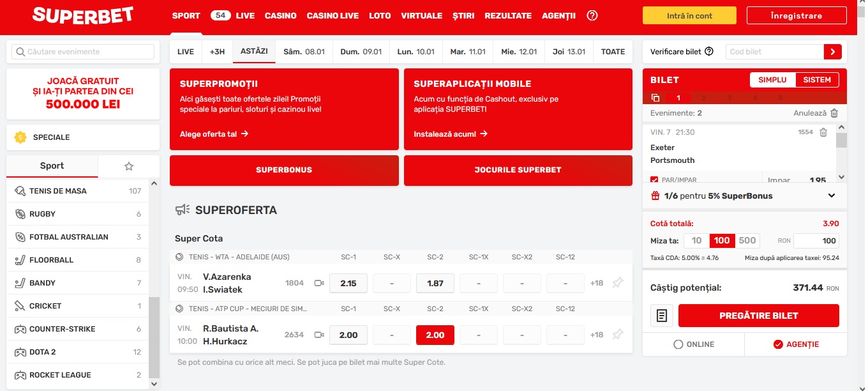Image resolution: width=868 pixels, height=391 pixels.
Task: Select the Floorball stick icon
Action: pyautogui.click(x=19, y=260)
